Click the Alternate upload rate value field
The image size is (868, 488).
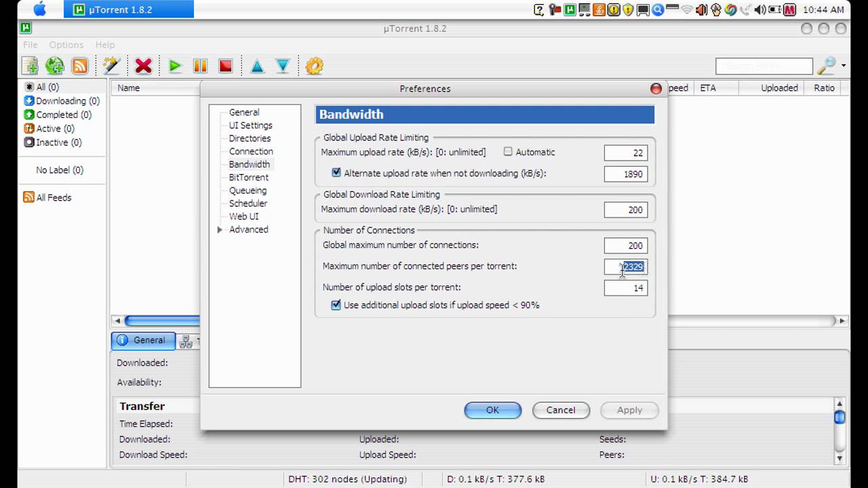pos(626,174)
